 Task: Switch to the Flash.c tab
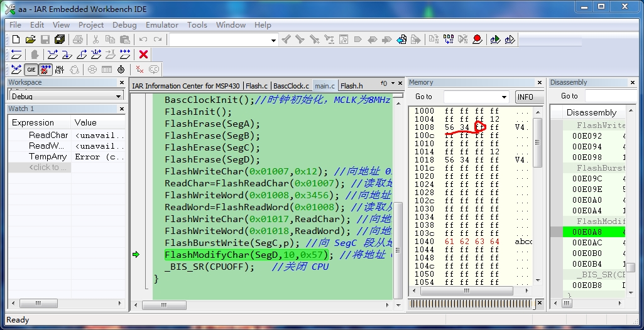point(257,86)
